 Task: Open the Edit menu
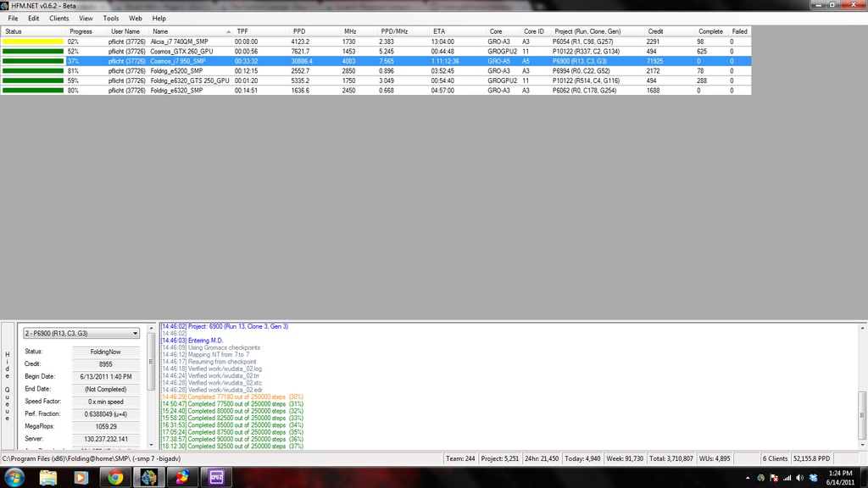pos(33,19)
